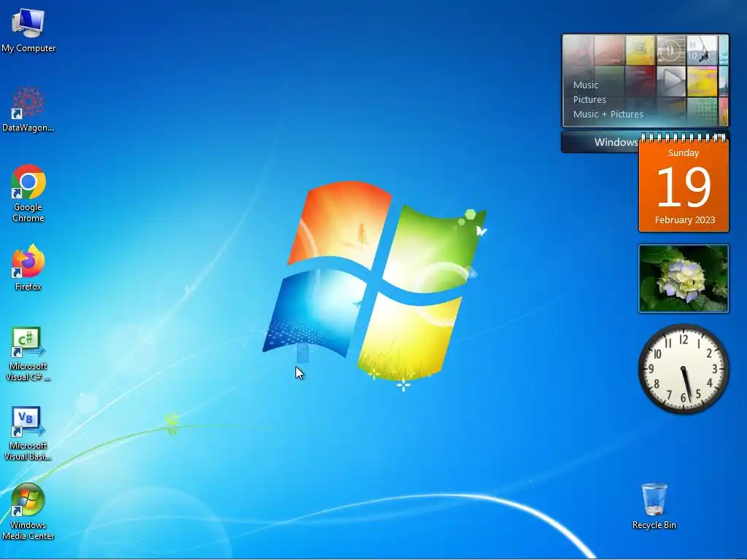This screenshot has height=560, width=747.
Task: Click the orange calendar gadget showing 19
Action: [684, 183]
